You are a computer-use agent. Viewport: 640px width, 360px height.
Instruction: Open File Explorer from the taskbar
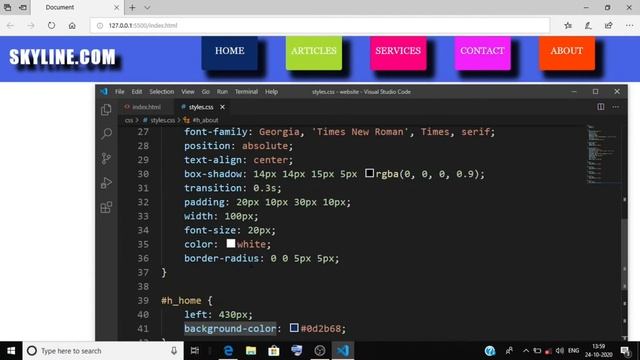[251, 351]
